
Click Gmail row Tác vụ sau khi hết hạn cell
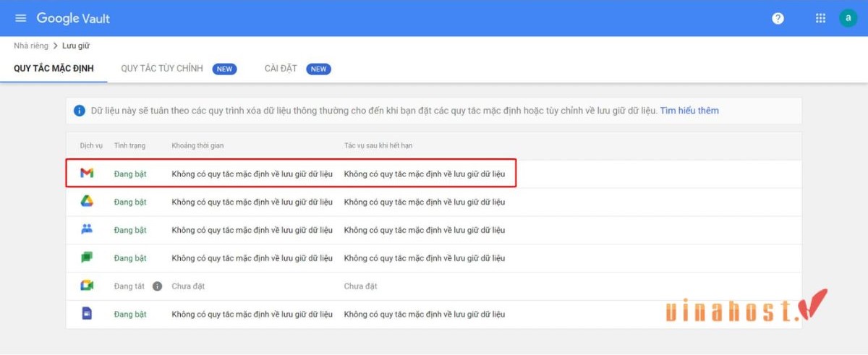tap(425, 174)
